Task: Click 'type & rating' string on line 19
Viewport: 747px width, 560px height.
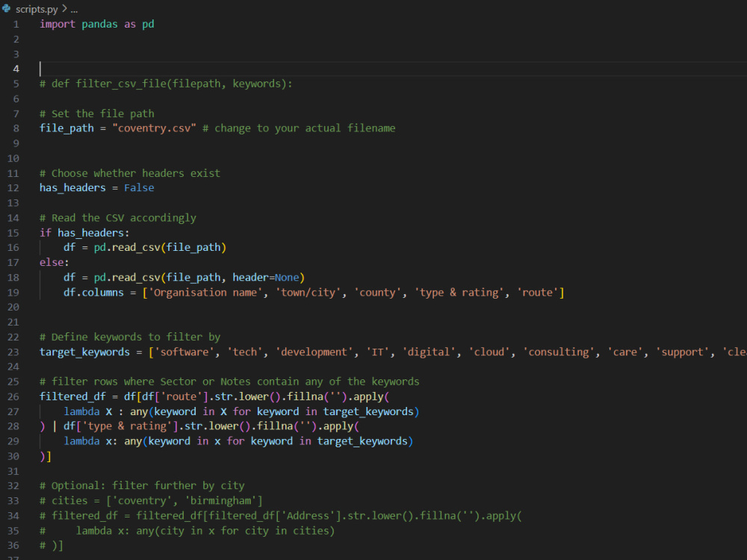Action: [x=459, y=293]
